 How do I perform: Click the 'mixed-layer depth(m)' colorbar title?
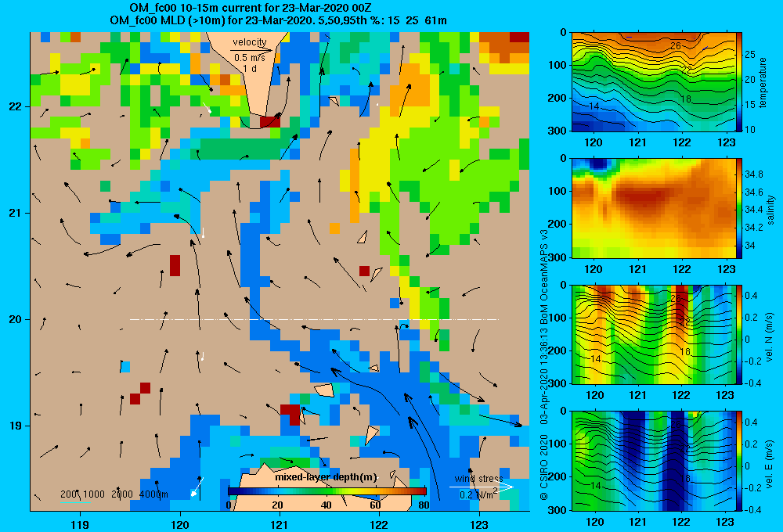click(x=326, y=477)
